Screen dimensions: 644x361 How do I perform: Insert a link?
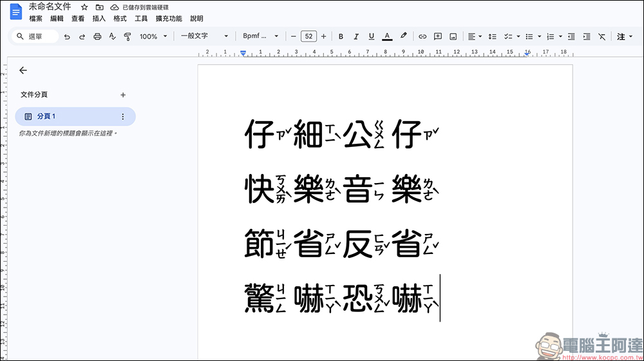click(x=422, y=37)
